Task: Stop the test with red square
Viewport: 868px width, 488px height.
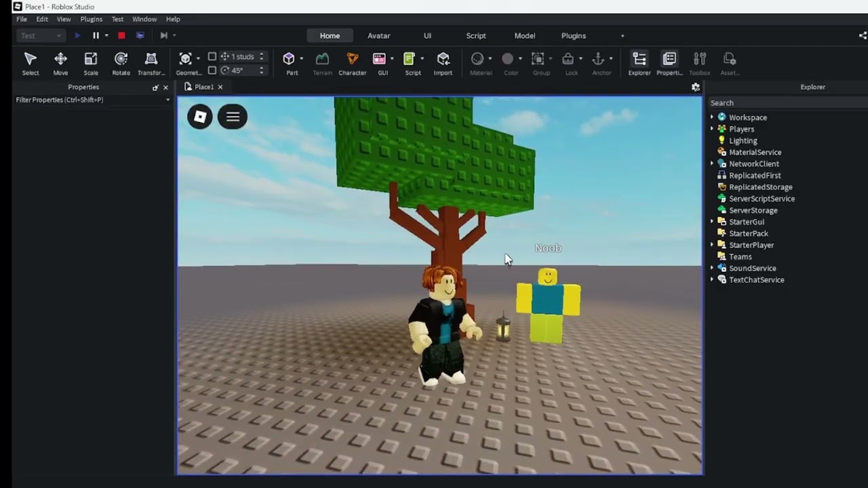Action: [121, 35]
